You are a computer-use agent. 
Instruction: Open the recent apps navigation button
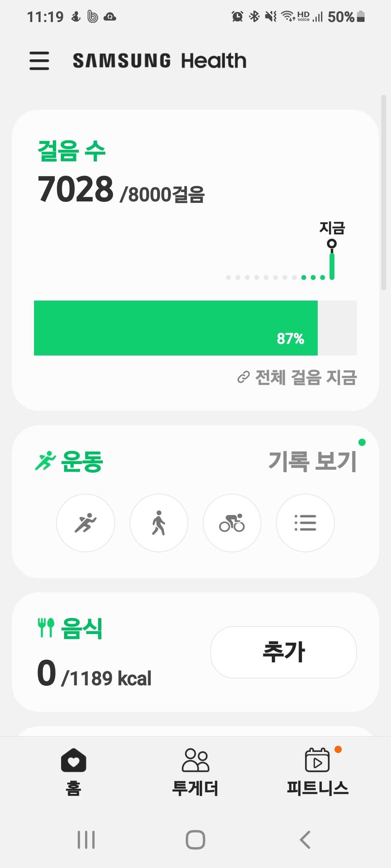click(x=86, y=839)
